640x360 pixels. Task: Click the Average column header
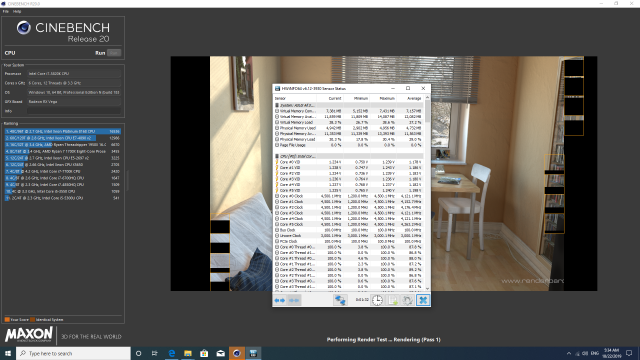tap(410, 98)
